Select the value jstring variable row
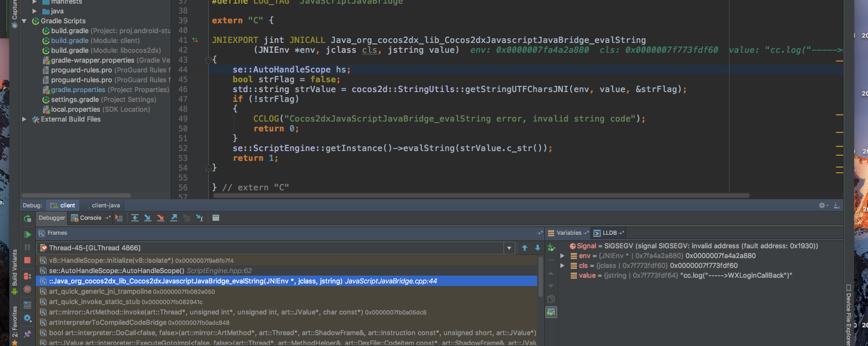Image resolution: width=868 pixels, height=346 pixels. [681, 275]
